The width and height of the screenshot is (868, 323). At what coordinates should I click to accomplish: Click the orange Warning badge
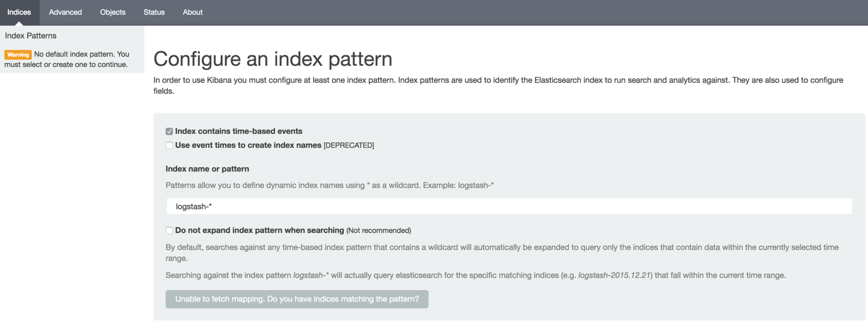click(18, 55)
